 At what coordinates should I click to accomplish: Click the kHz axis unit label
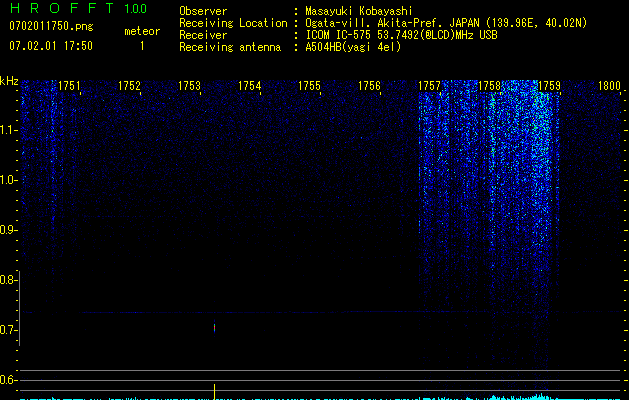click(9, 81)
